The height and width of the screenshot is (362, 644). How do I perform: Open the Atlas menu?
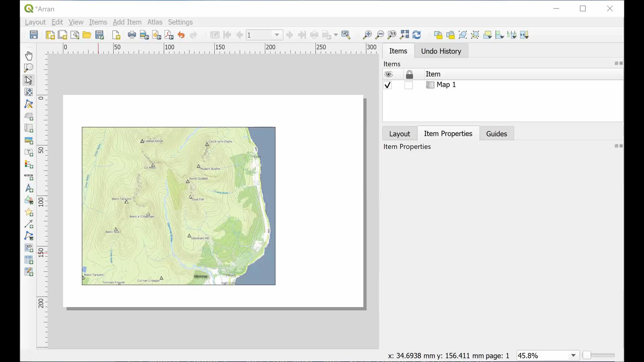point(155,22)
